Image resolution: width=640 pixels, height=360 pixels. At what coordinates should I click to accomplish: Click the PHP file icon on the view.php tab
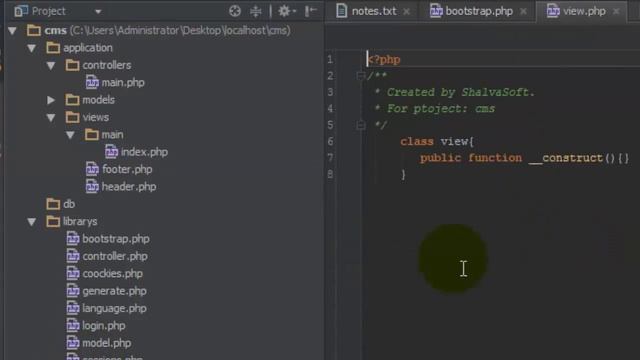click(x=553, y=11)
